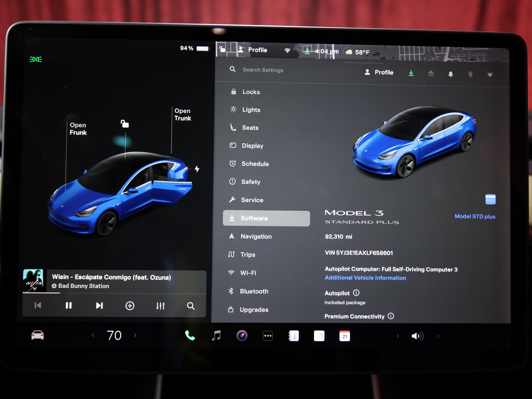Open Additional Vehicle Information link
This screenshot has width=532, height=399.
coord(365,278)
